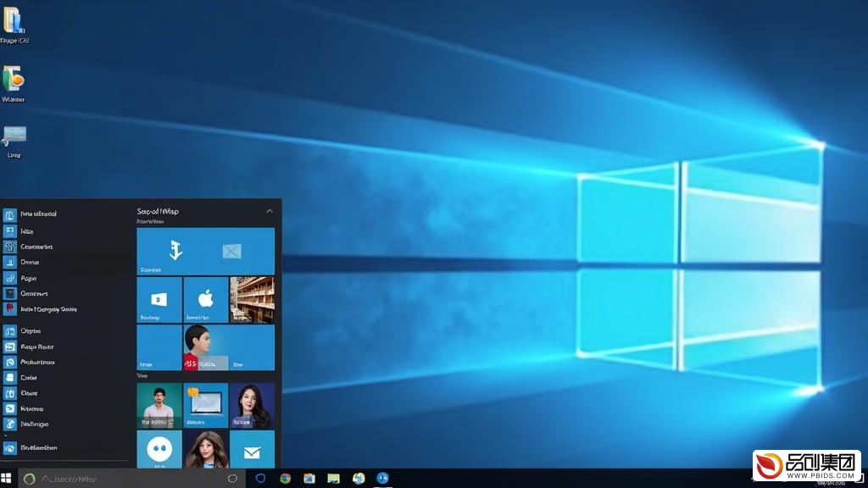Open the bottom-row white envelope mail tile
The image size is (868, 488).
pos(252,449)
